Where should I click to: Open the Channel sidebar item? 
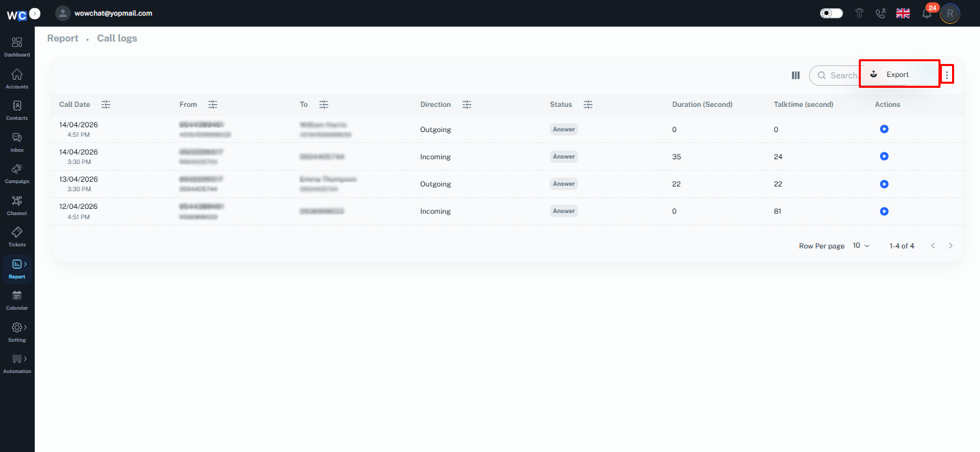point(17,205)
